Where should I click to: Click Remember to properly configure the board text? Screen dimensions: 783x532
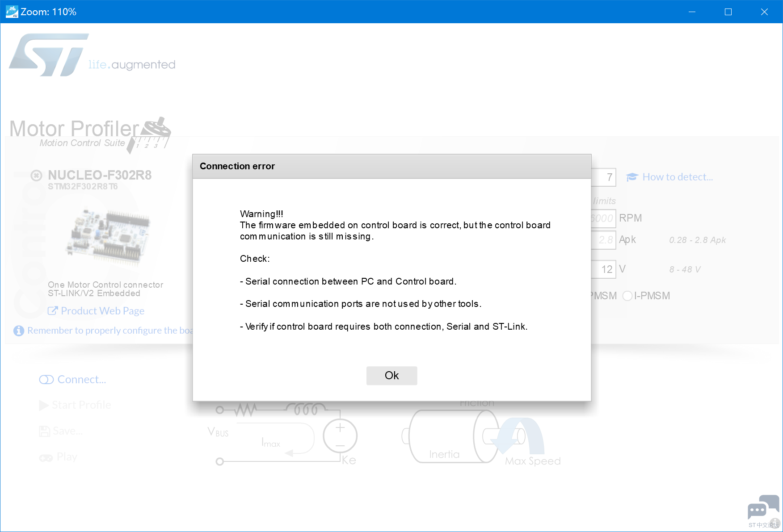(110, 331)
